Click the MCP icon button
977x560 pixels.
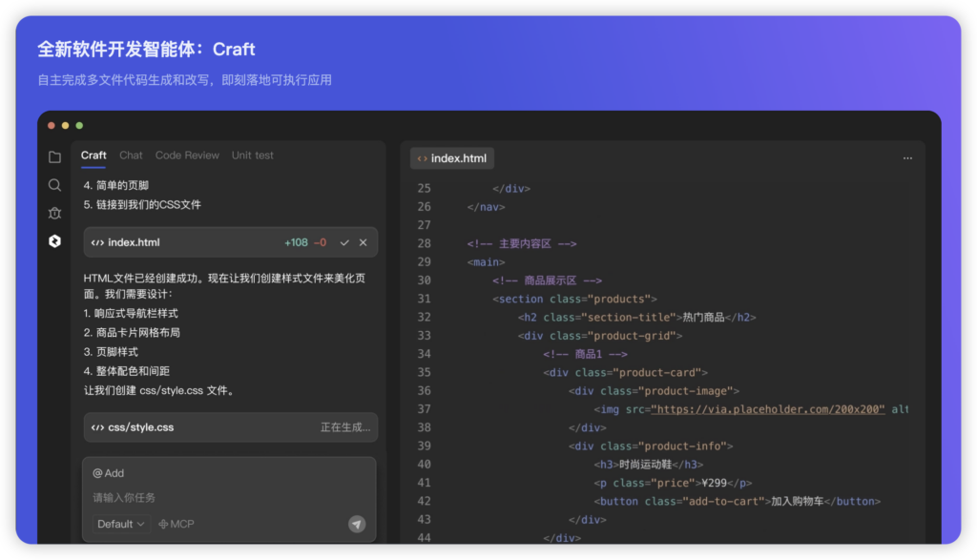click(177, 524)
